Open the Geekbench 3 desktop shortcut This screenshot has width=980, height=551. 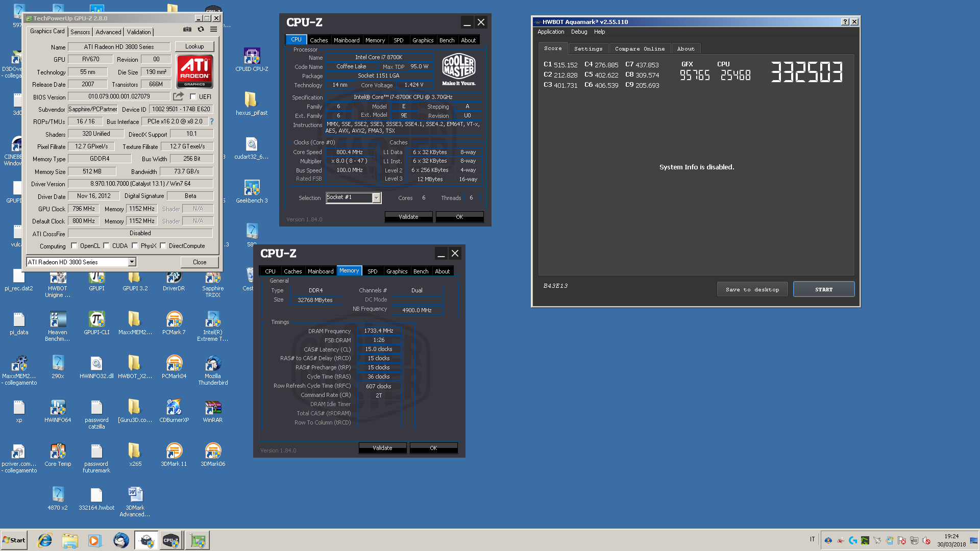[252, 191]
